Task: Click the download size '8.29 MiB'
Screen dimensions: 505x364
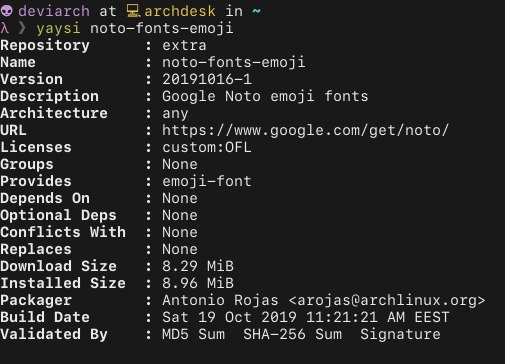Action: (x=198, y=266)
